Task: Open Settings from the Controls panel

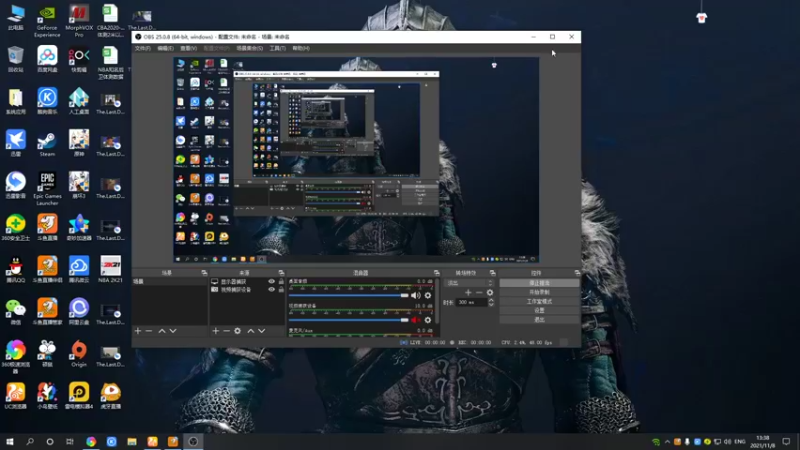Action: [x=539, y=310]
